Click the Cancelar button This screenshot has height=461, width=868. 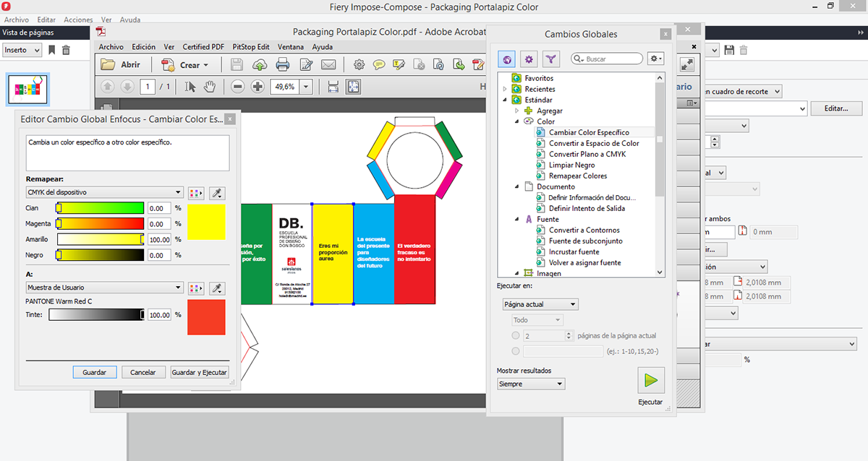click(142, 373)
